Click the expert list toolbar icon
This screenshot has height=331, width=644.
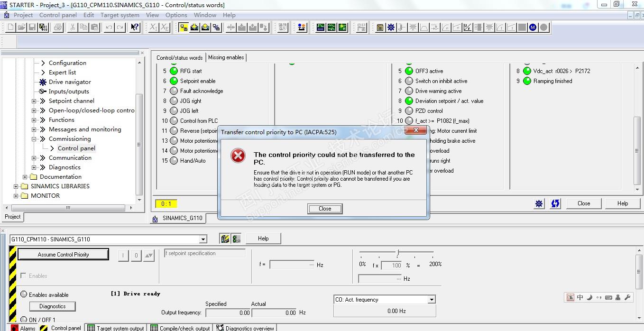(380, 28)
